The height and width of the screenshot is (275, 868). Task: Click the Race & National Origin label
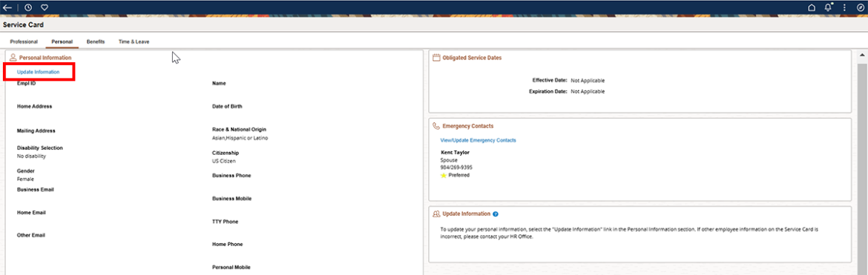coord(239,130)
